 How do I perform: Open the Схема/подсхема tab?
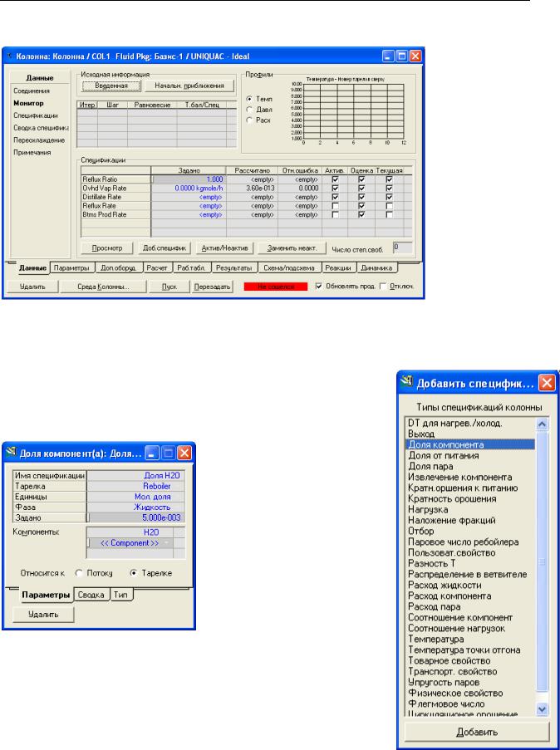pos(288,268)
